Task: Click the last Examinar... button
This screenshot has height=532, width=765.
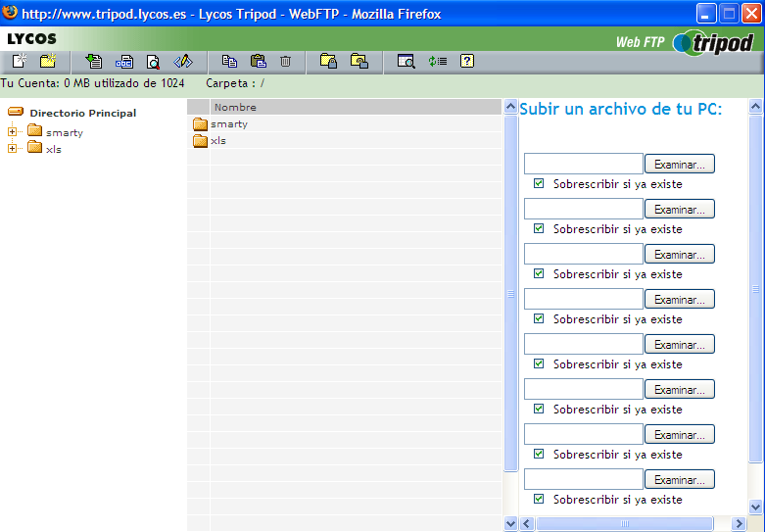Action: [680, 479]
